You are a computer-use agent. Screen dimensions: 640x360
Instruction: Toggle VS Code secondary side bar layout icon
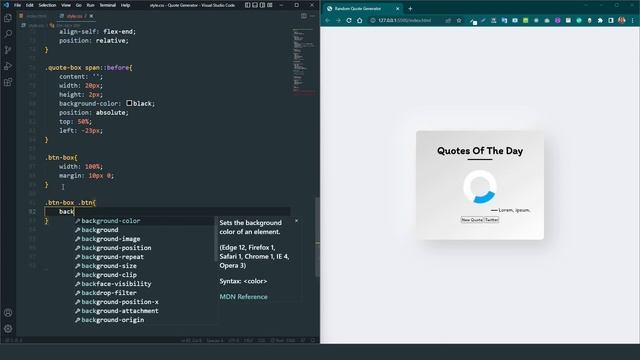pos(262,5)
